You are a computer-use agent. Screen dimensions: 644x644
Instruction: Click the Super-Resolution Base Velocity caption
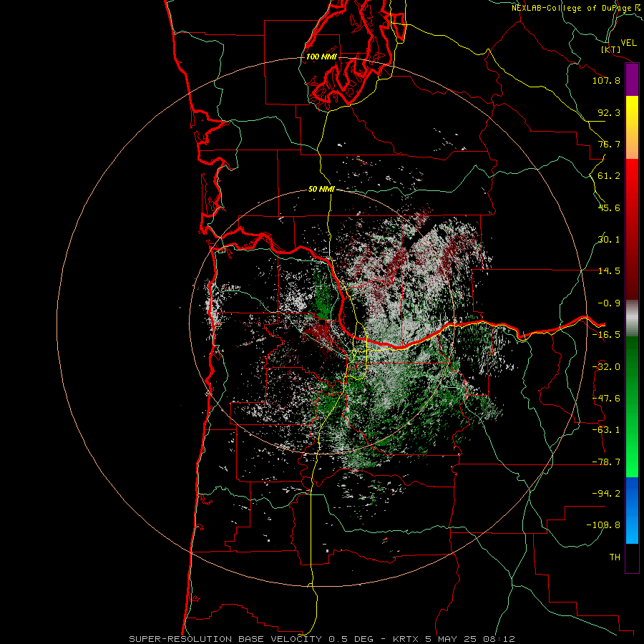tap(321, 639)
